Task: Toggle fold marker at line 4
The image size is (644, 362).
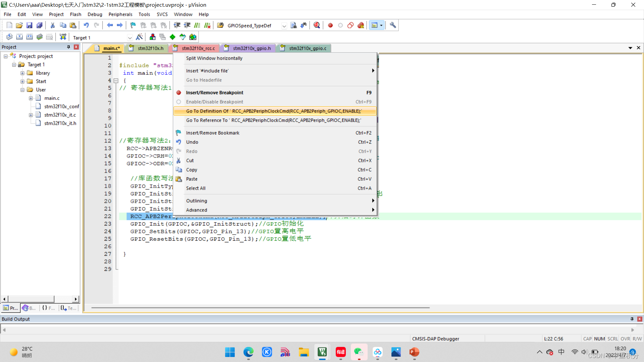Action: click(116, 81)
